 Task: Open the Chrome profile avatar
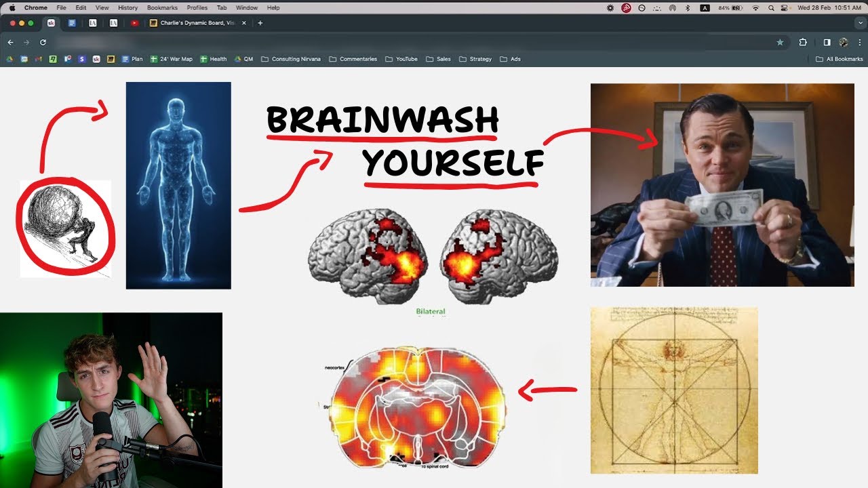(844, 42)
